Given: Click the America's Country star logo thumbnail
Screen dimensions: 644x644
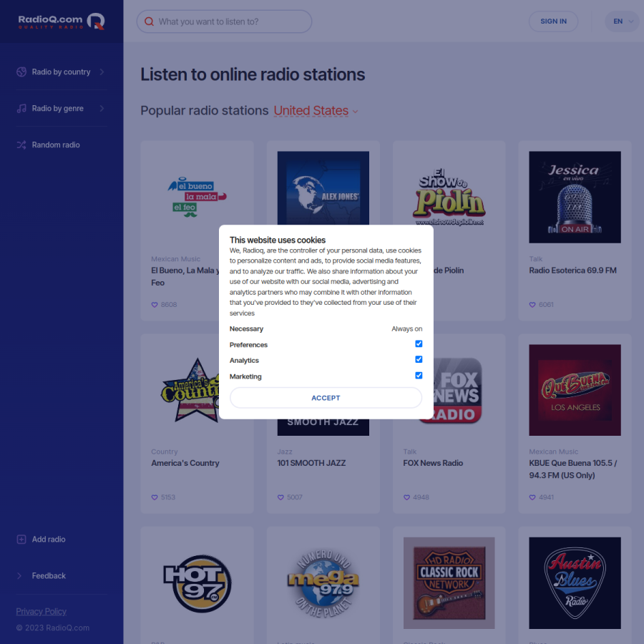Looking at the screenshot, I should click(190, 390).
